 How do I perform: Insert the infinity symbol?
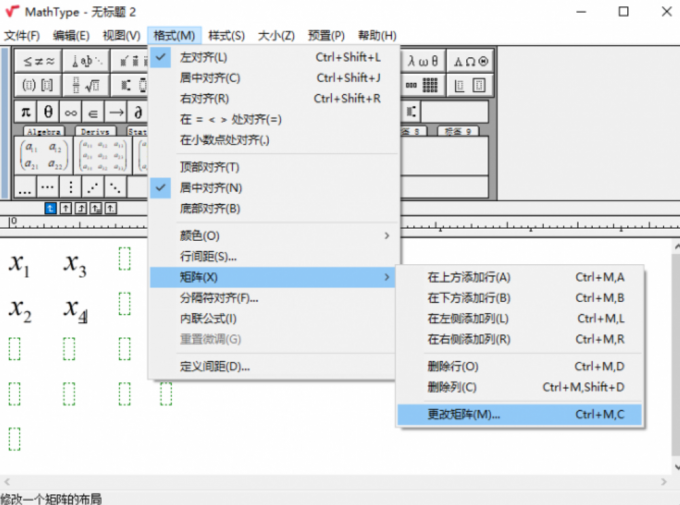[71, 112]
